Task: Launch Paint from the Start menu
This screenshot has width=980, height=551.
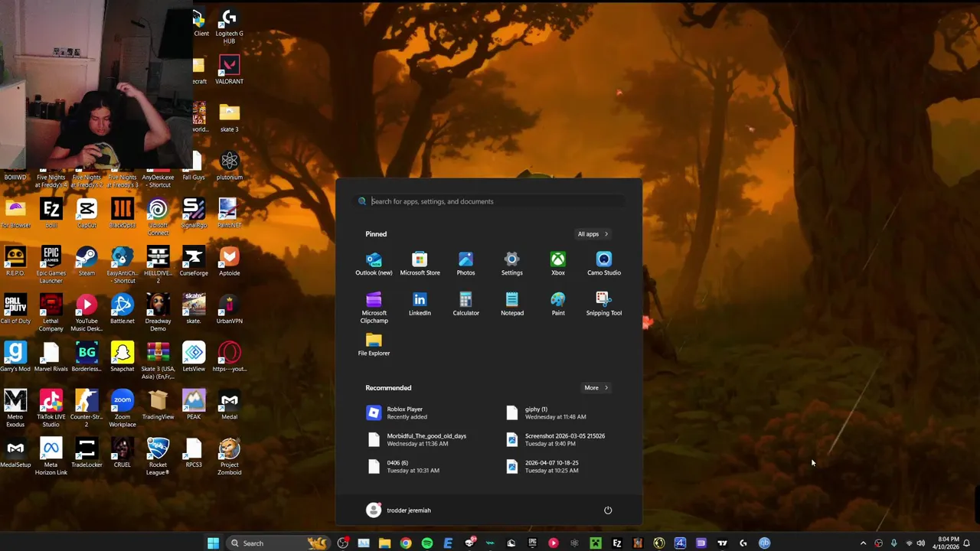Action: click(558, 304)
